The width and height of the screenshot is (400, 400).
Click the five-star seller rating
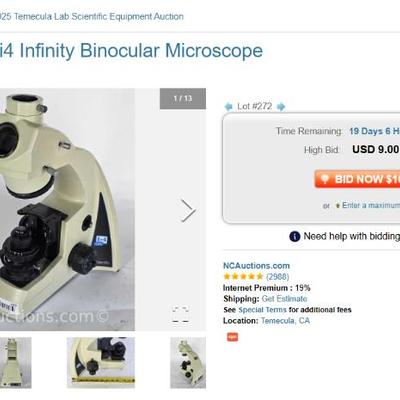(243, 276)
